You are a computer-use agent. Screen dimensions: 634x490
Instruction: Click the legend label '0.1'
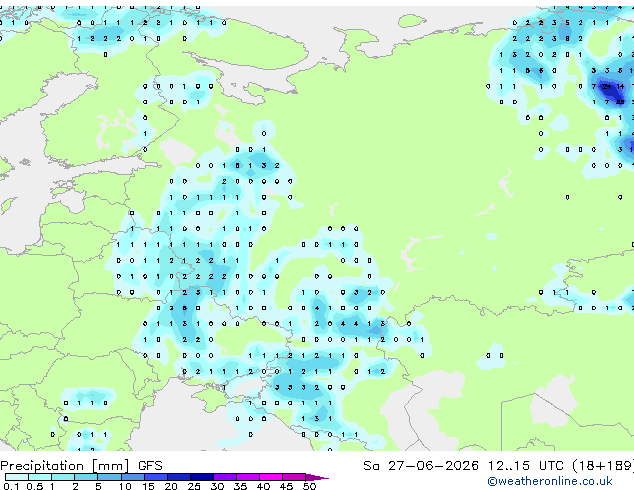coord(11,486)
